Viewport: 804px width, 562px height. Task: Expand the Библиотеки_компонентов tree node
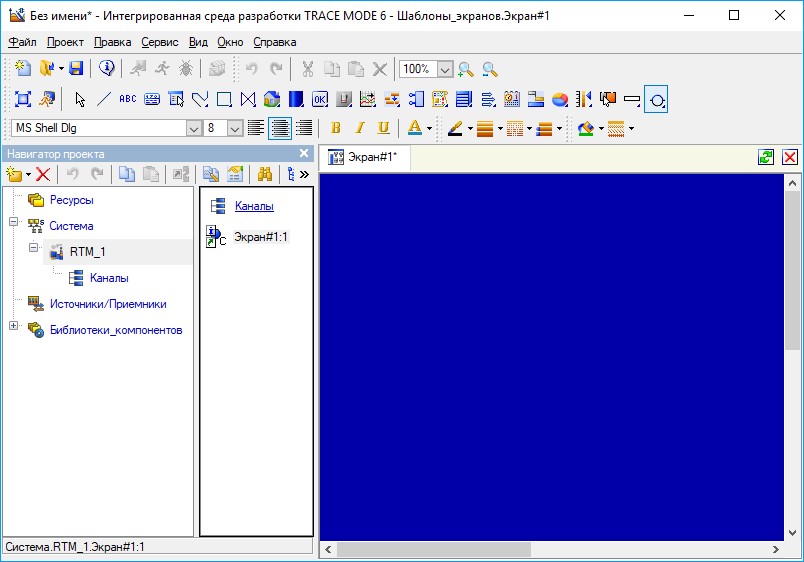[13, 326]
